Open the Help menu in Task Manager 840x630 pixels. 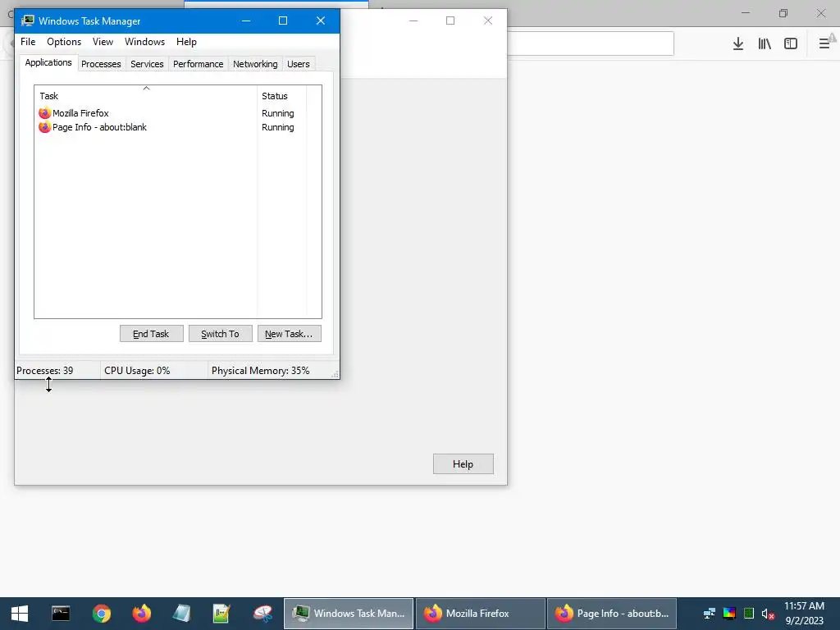(x=186, y=42)
